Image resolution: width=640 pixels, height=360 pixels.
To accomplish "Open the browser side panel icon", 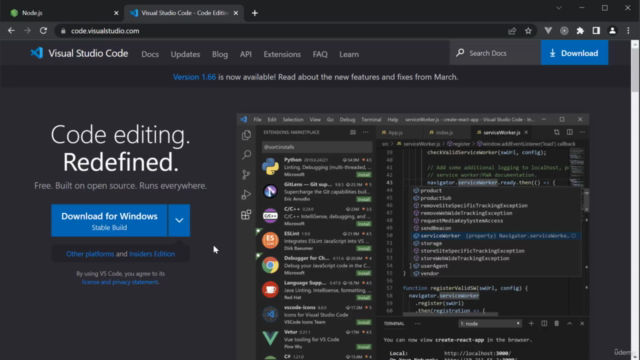I will click(596, 31).
